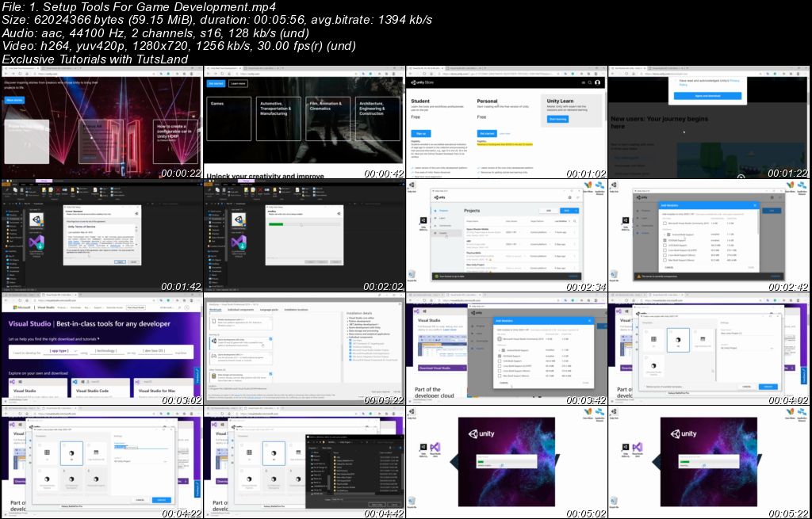The width and height of the screenshot is (812, 519).
Task: Open the [app type] dropdown in 00:03:02 frame
Action: coord(59,351)
